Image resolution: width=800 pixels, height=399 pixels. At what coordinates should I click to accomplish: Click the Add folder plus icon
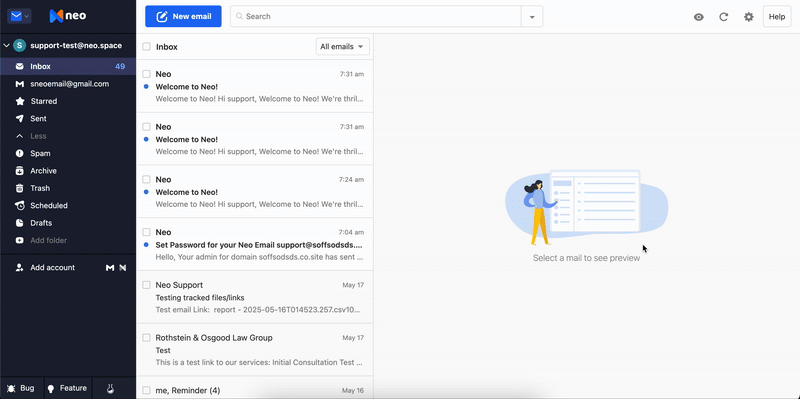(19, 240)
